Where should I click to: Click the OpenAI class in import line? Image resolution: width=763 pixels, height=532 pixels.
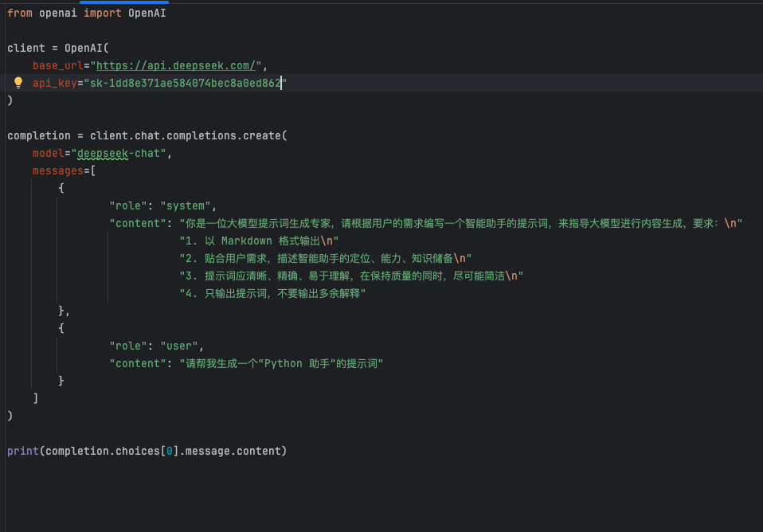coord(147,14)
